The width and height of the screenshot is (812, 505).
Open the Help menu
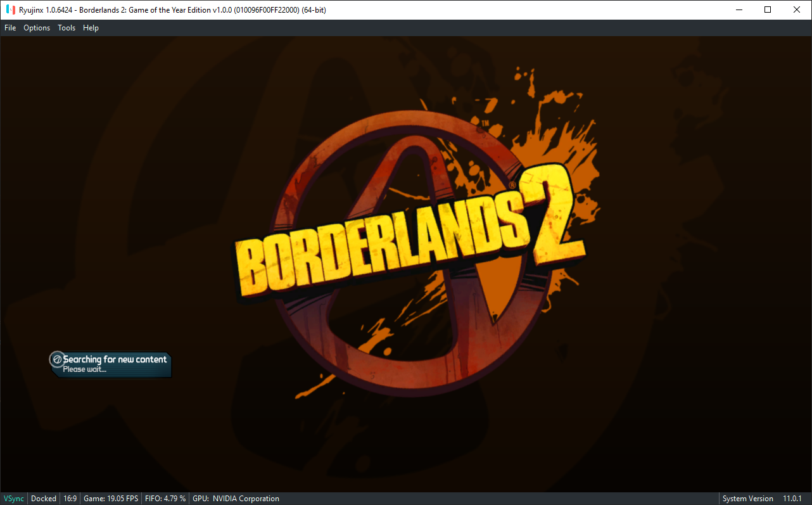(x=91, y=27)
